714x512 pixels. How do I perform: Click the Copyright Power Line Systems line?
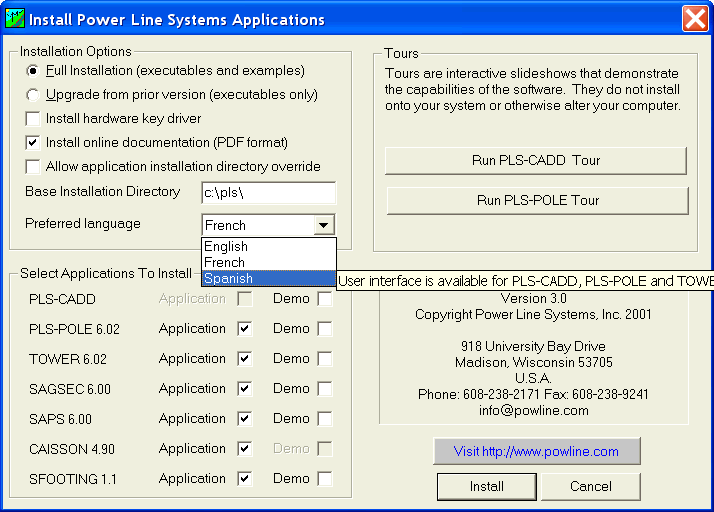tap(533, 314)
